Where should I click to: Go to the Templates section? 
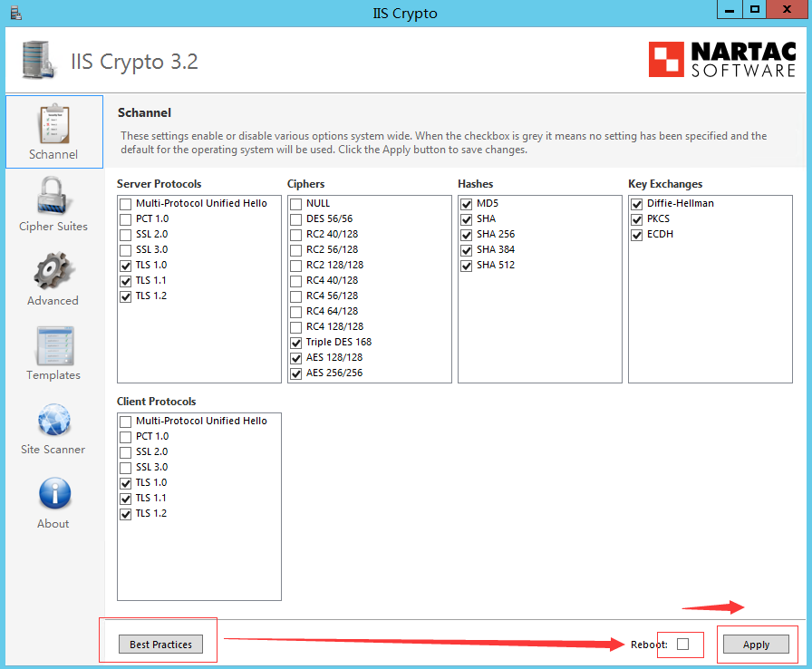click(53, 354)
